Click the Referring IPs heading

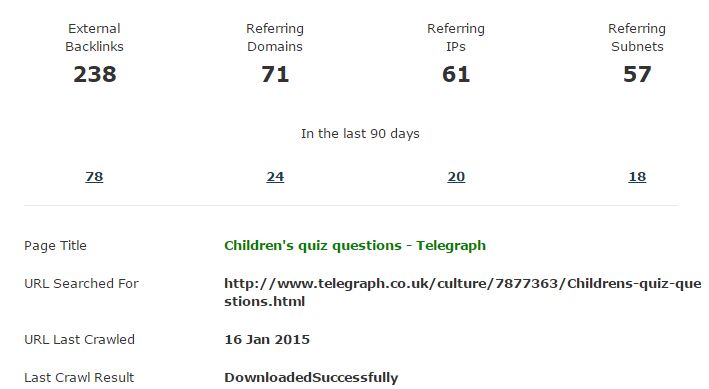tap(456, 38)
